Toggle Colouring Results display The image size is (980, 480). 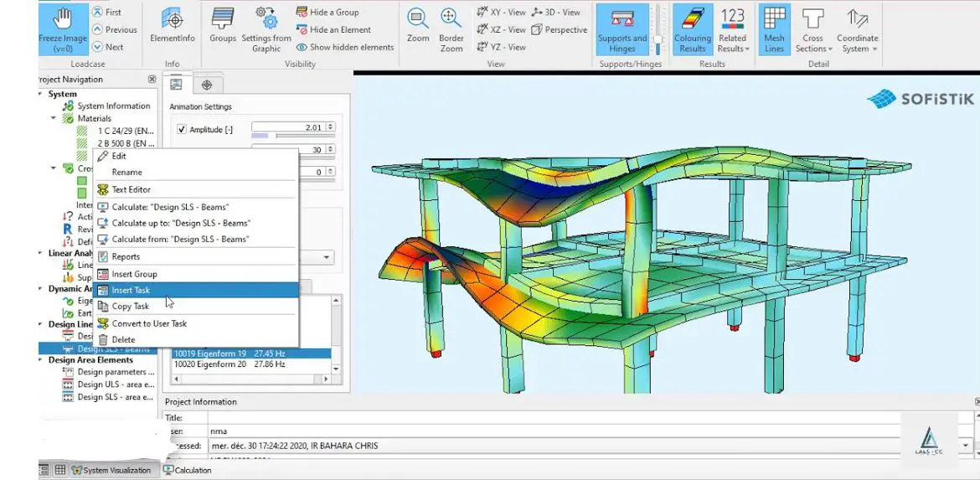[692, 20]
